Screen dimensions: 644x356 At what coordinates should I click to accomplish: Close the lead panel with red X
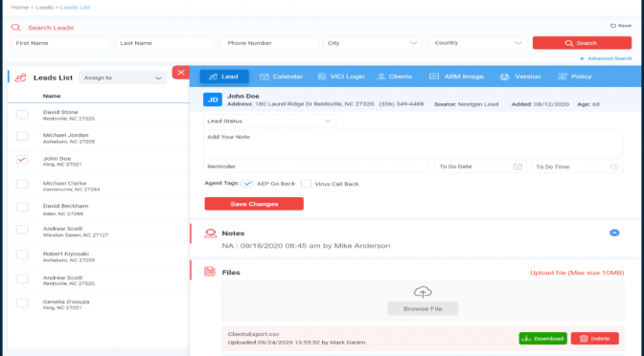pyautogui.click(x=181, y=73)
